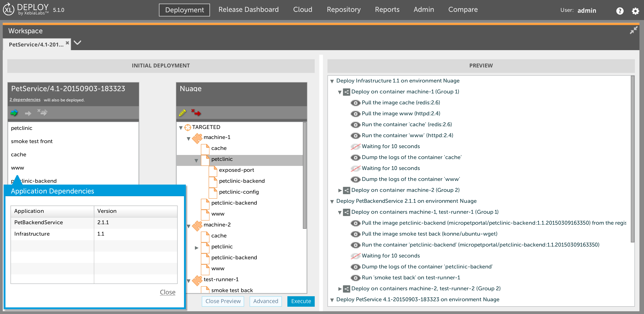Click the Execute button
The height and width of the screenshot is (314, 644).
click(301, 301)
